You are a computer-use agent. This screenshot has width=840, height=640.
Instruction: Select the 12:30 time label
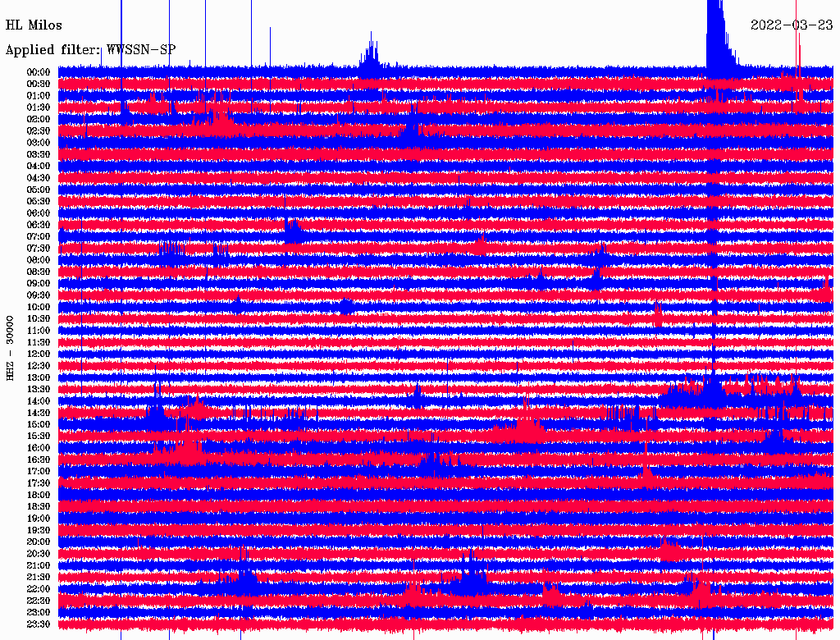[39, 366]
